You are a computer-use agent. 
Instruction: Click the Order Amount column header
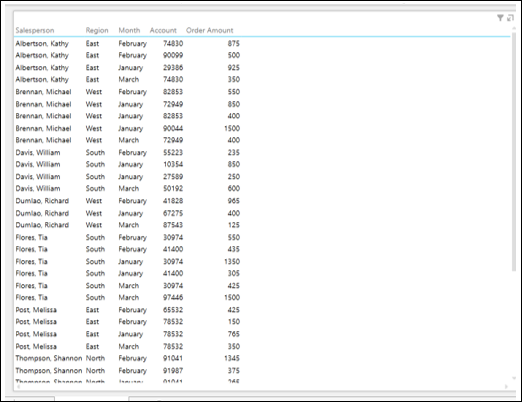click(x=210, y=30)
